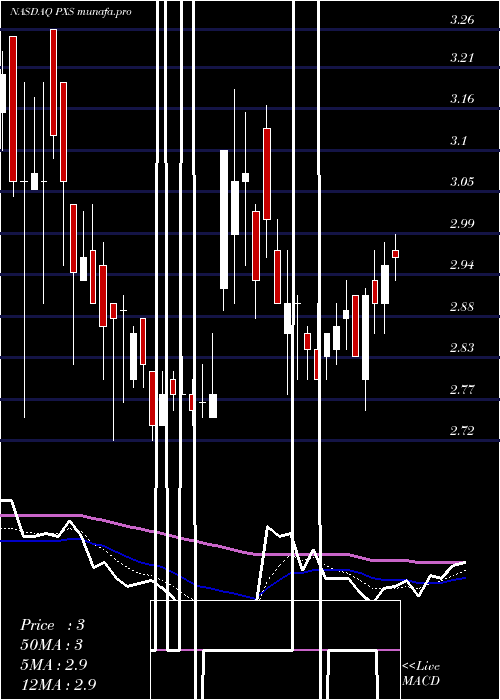Click the 2.94 price axis label
This screenshot has height=700, width=500.
pyautogui.click(x=462, y=265)
